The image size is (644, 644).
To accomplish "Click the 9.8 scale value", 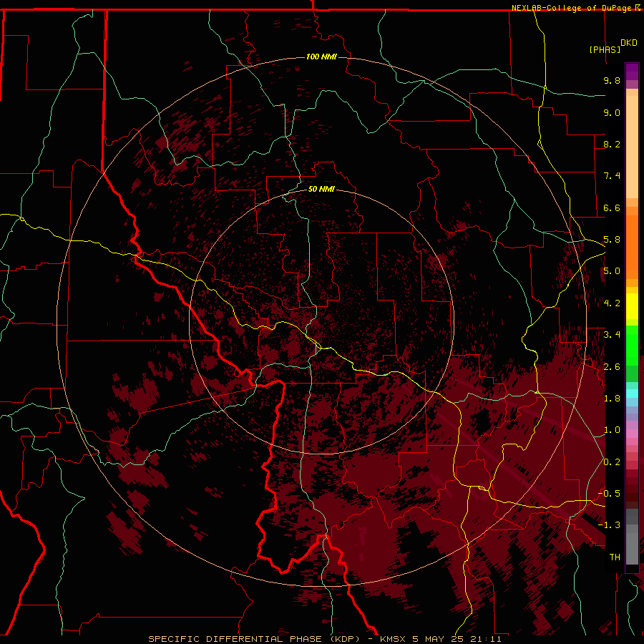I will click(612, 80).
